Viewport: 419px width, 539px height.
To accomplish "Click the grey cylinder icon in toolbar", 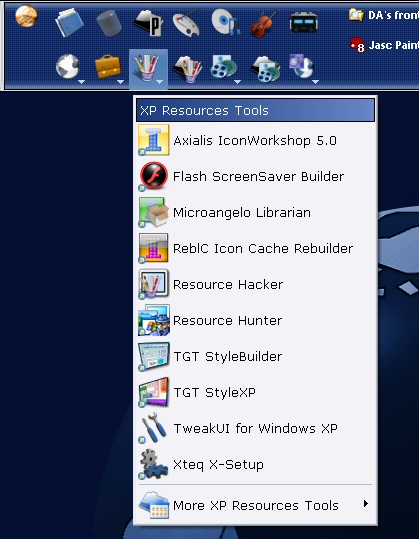I will pyautogui.click(x=109, y=23).
